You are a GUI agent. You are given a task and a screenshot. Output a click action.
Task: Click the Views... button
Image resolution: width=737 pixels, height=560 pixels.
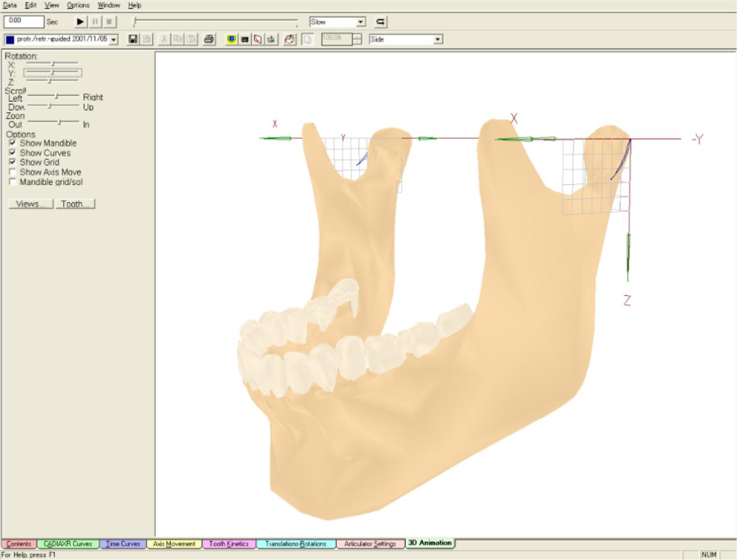click(31, 204)
